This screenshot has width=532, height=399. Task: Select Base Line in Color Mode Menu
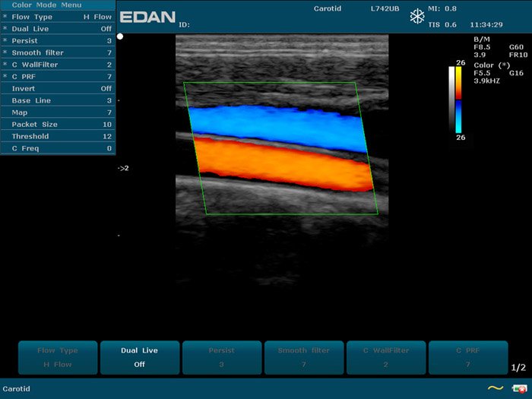[58, 100]
